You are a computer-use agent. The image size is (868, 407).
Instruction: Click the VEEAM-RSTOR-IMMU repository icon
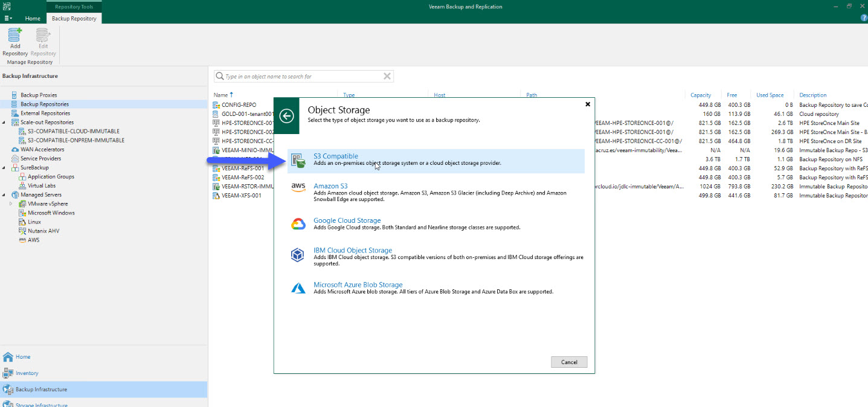pos(216,187)
